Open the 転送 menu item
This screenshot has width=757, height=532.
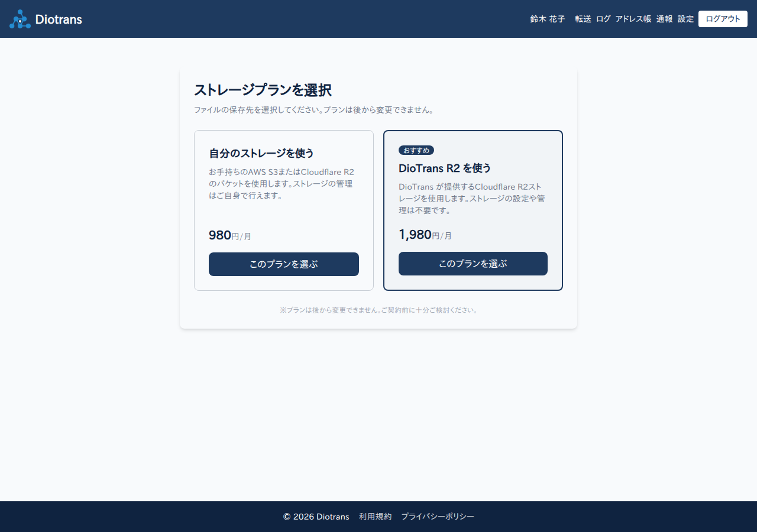(x=583, y=19)
